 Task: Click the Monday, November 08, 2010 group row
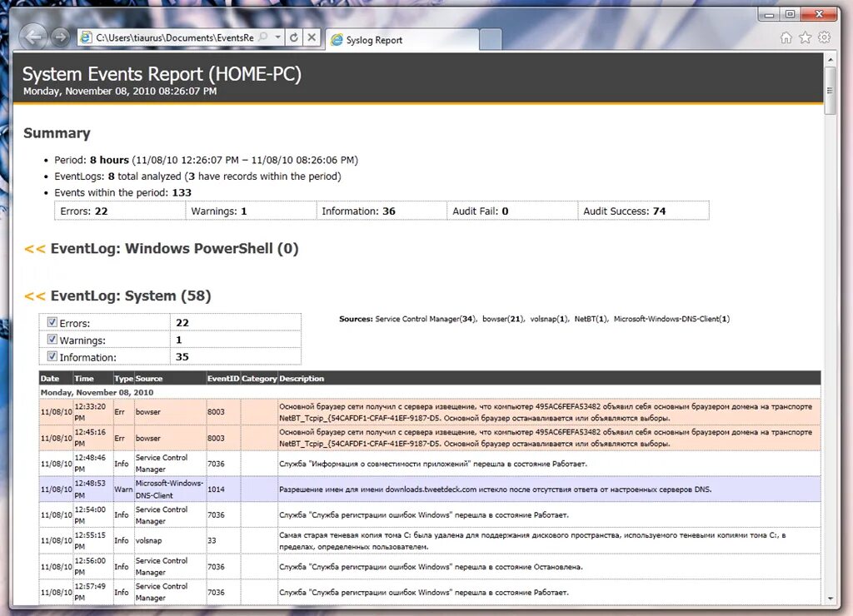[430, 392]
